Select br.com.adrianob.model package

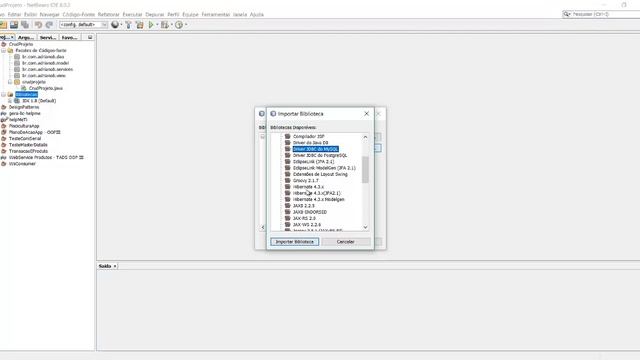(x=45, y=63)
